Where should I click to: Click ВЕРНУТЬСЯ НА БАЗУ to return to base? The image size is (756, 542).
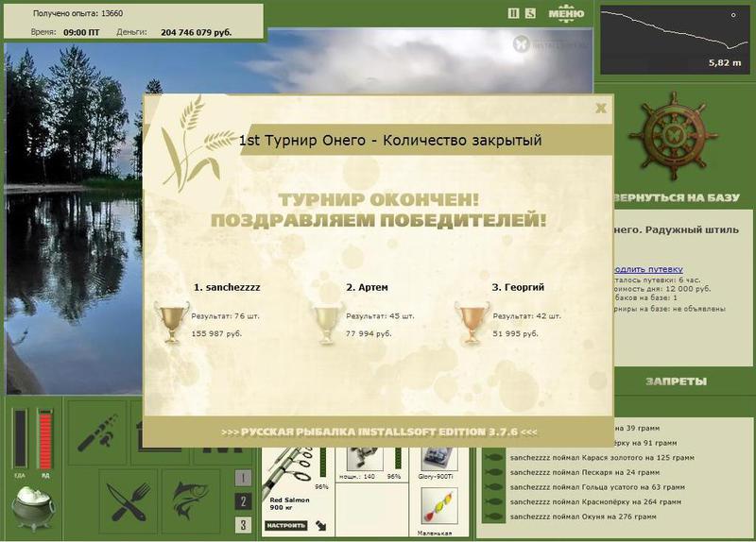pos(678,197)
